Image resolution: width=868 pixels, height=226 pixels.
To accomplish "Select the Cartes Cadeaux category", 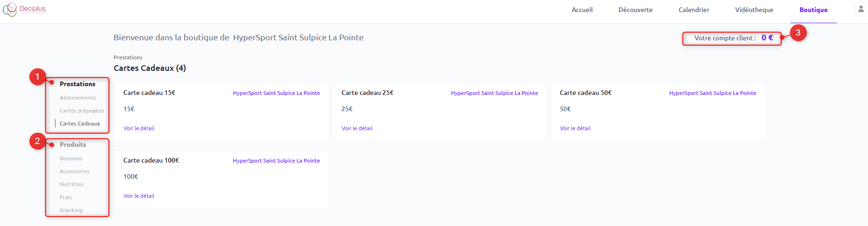I will 80,124.
